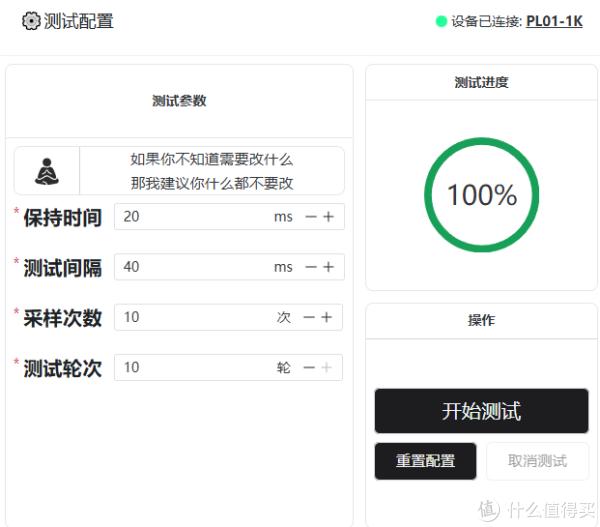The width and height of the screenshot is (600, 527).
Task: Select the 采样次数 input box
Action: coord(190,317)
